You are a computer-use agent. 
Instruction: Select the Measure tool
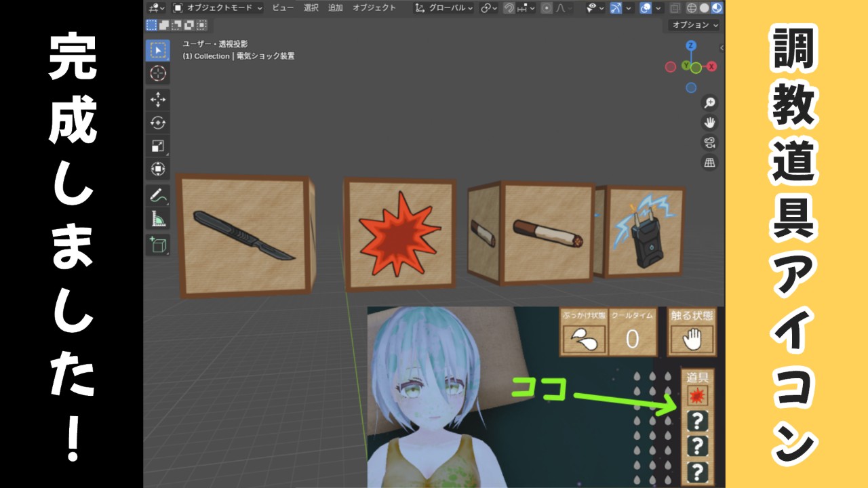(157, 217)
